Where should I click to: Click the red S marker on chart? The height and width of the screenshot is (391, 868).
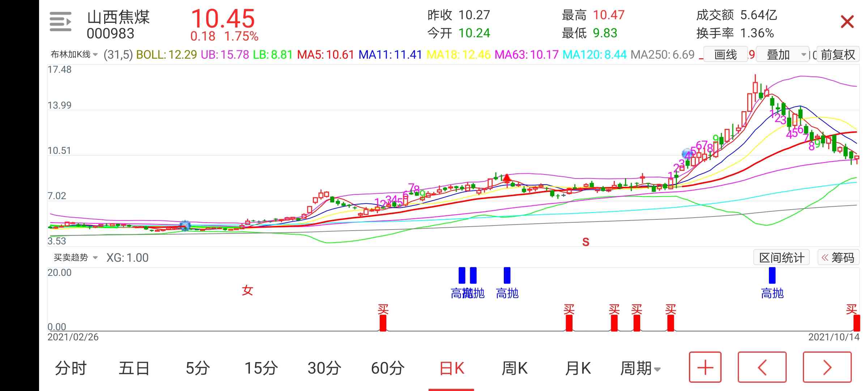586,242
